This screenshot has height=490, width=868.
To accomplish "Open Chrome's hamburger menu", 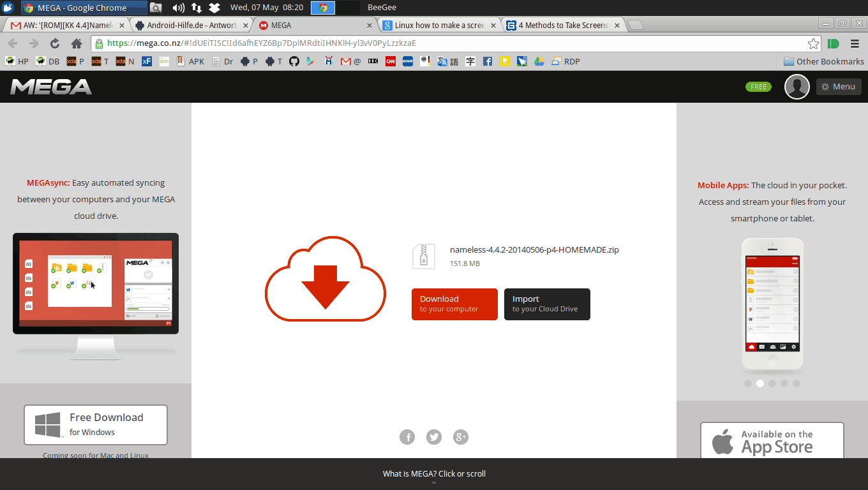I will [x=855, y=43].
